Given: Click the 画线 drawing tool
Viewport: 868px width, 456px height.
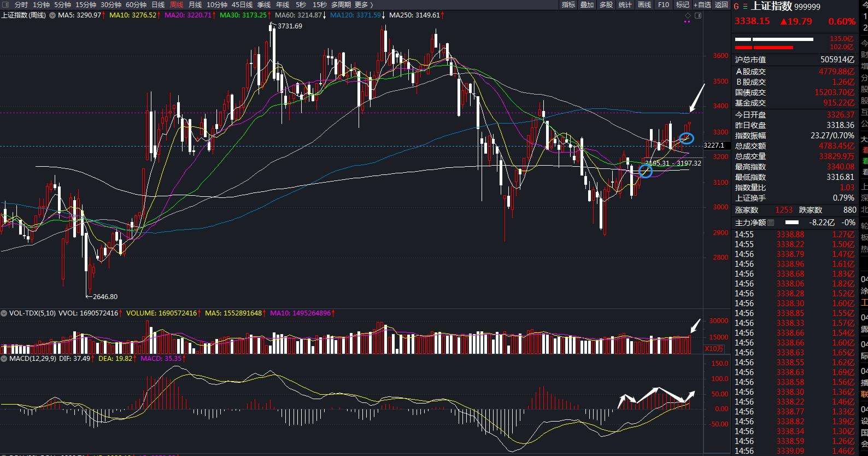Looking at the screenshot, I should tap(644, 5).
